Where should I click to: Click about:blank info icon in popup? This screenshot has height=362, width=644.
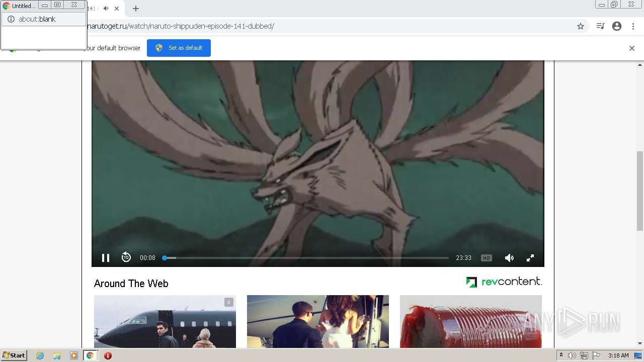(x=11, y=19)
